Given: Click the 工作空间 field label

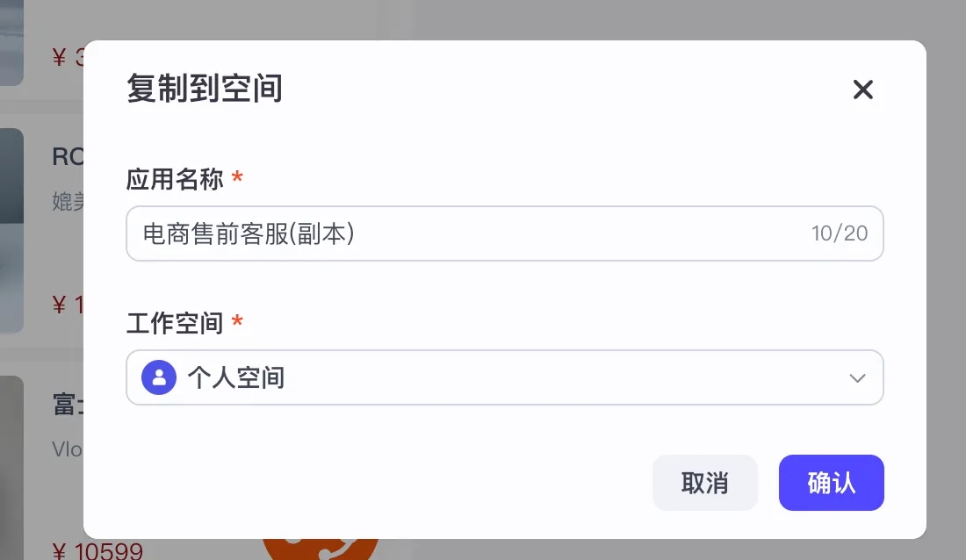Looking at the screenshot, I should pyautogui.click(x=177, y=323).
